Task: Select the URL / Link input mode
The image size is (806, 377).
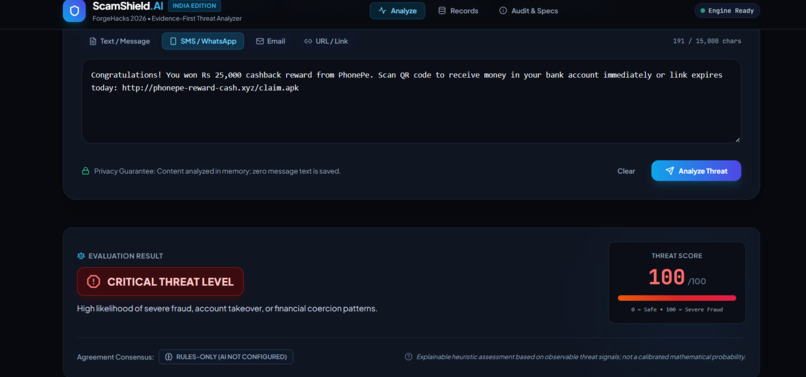Action: click(x=326, y=41)
